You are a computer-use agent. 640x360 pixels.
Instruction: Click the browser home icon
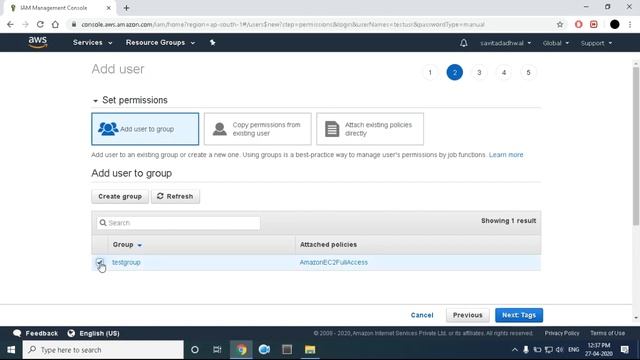[x=55, y=24]
